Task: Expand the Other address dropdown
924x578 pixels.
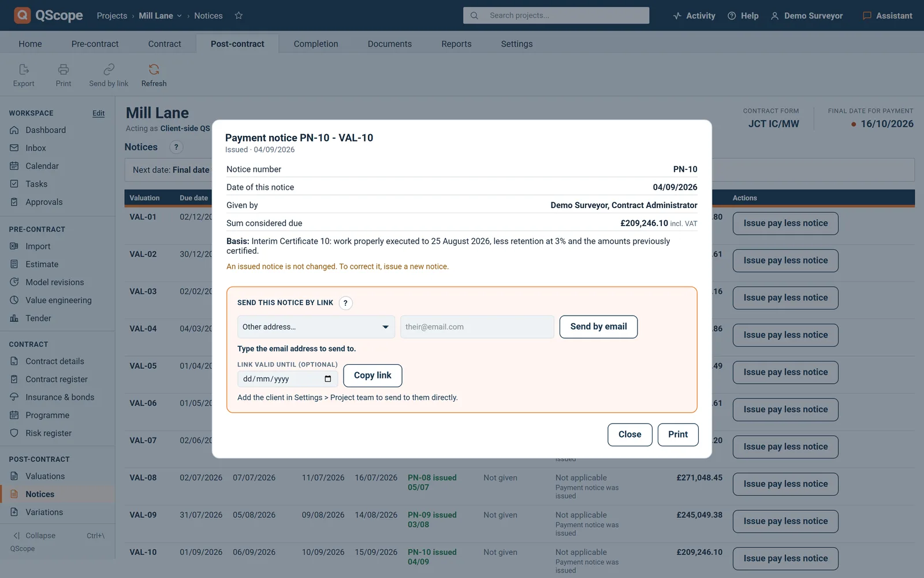Action: (316, 327)
